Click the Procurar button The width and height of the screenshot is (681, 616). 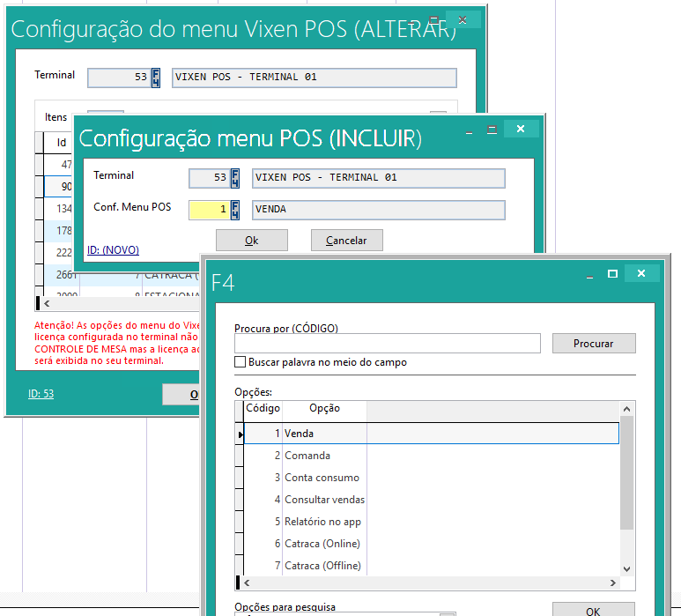(x=593, y=344)
